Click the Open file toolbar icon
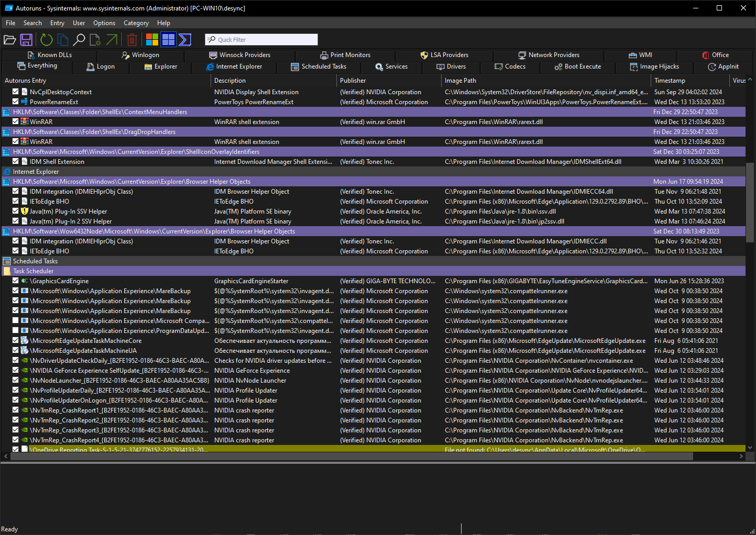The height and width of the screenshot is (535, 756). click(x=9, y=40)
